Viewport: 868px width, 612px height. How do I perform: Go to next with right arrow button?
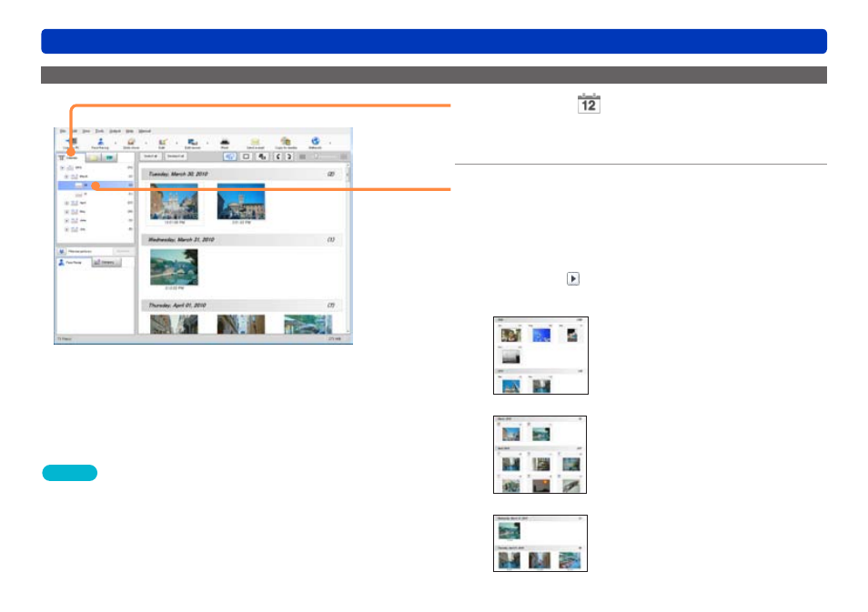[x=288, y=156]
